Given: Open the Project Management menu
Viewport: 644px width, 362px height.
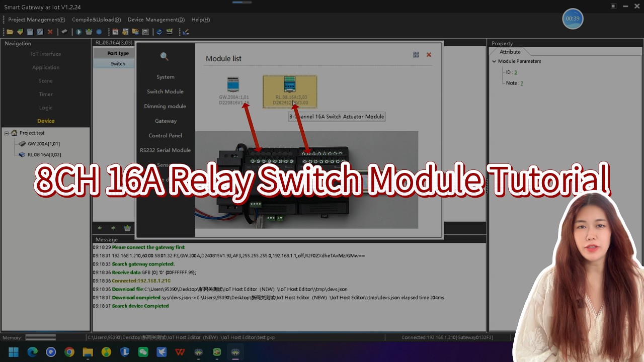Looking at the screenshot, I should 37,20.
